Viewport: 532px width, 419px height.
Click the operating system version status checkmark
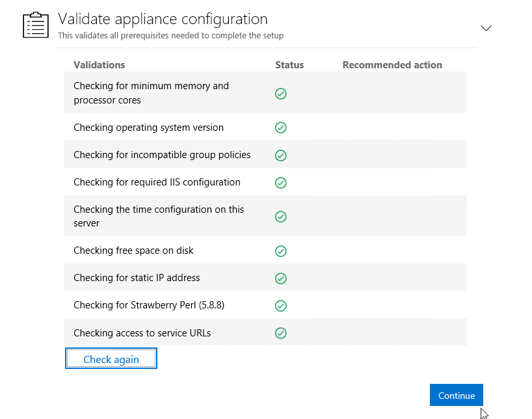click(x=280, y=128)
